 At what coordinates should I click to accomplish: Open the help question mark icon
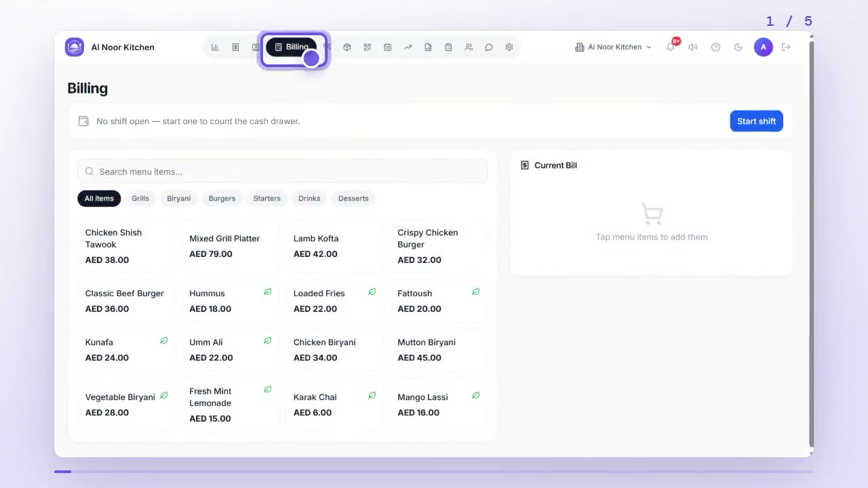(715, 47)
